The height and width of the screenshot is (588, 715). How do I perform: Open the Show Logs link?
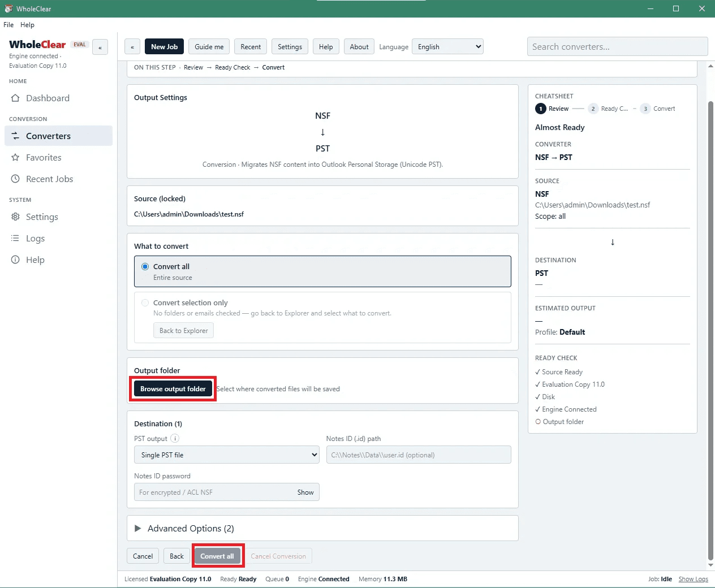click(694, 579)
